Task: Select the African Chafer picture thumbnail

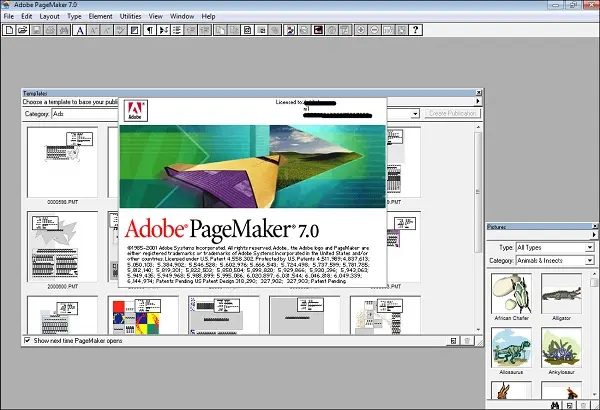Action: (511, 293)
